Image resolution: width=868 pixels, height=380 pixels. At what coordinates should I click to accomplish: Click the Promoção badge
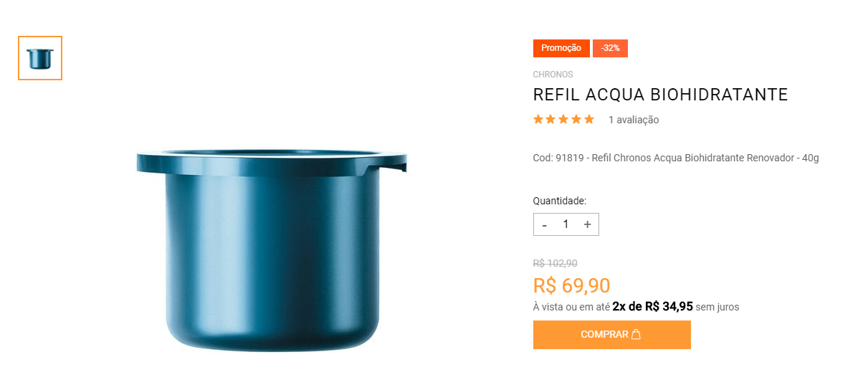pos(561,48)
